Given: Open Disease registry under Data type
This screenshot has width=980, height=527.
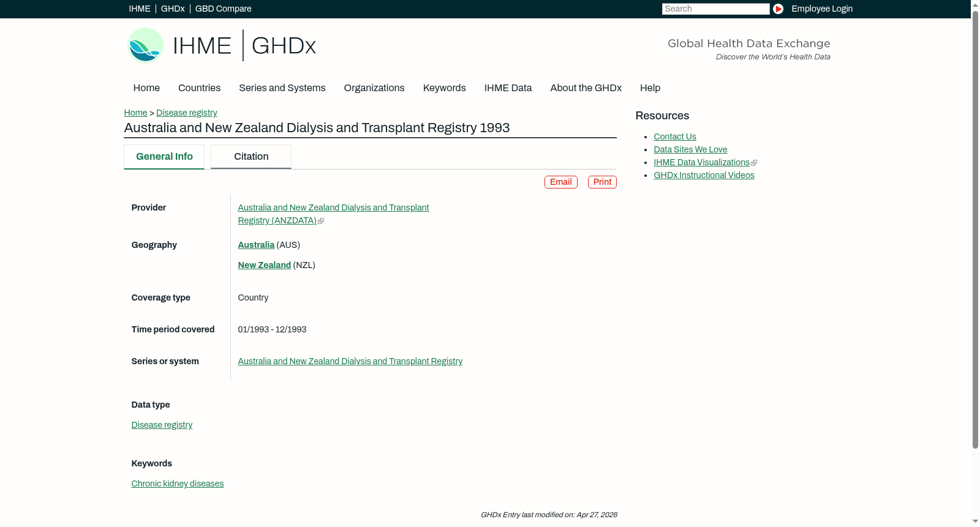Looking at the screenshot, I should (x=162, y=425).
